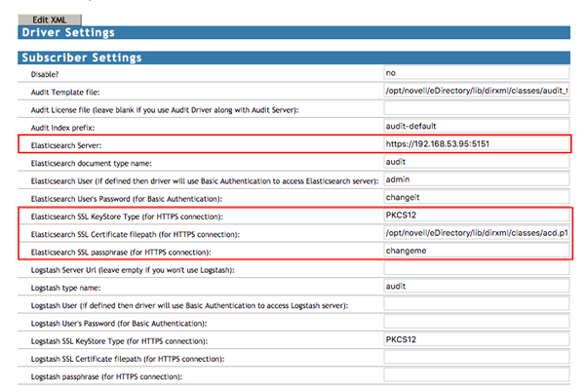This screenshot has width=586, height=392.
Task: Click the Elasticsearch document type name field
Action: pos(476,162)
